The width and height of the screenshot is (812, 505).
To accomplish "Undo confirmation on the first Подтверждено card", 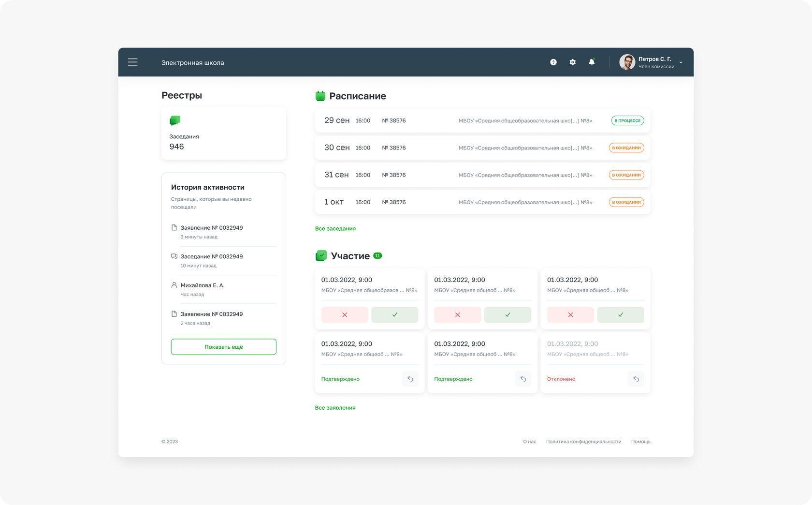I will pos(410,379).
